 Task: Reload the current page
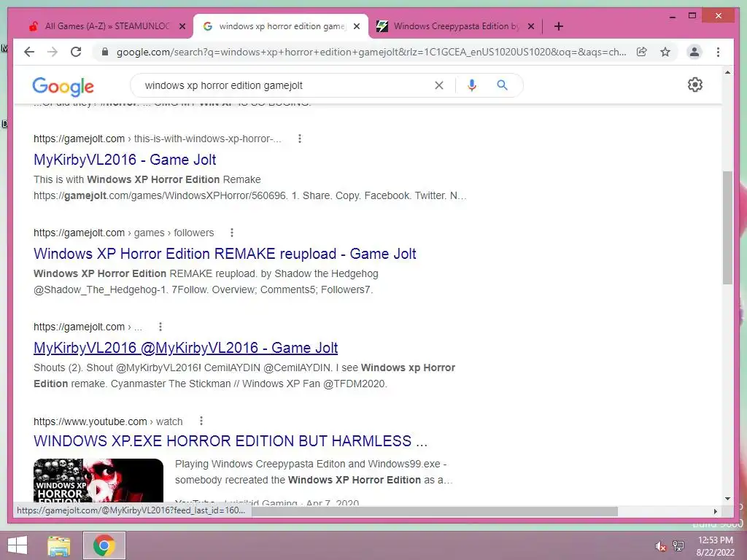[x=76, y=52]
